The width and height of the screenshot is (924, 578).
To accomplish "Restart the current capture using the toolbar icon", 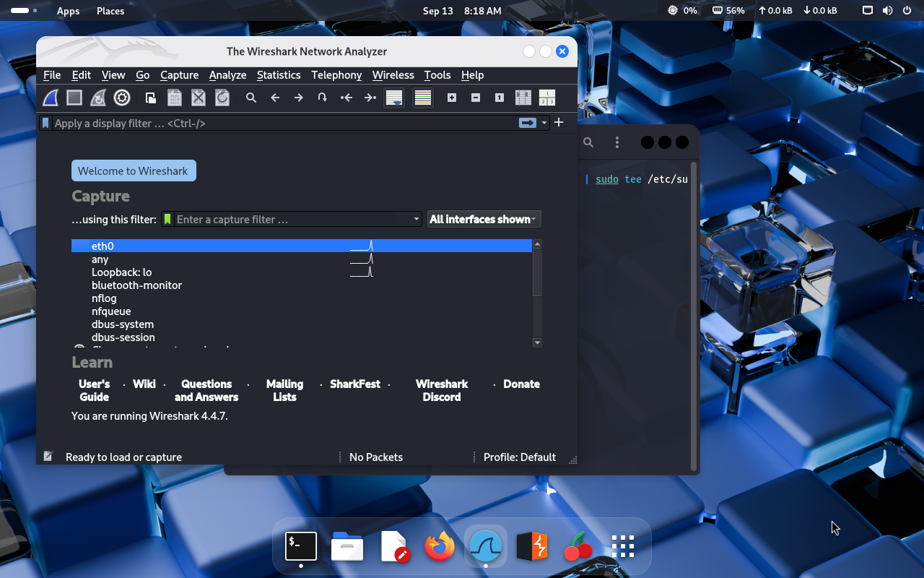I will (x=98, y=98).
